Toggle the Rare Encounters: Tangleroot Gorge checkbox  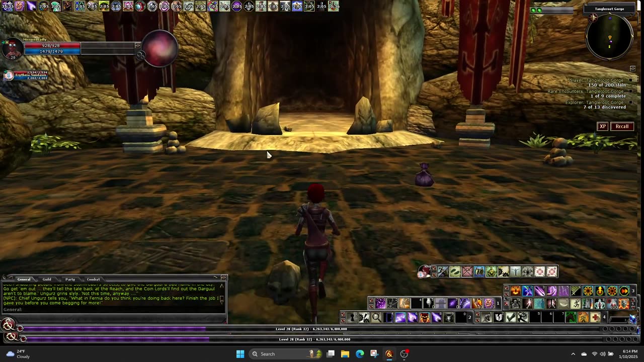[630, 91]
